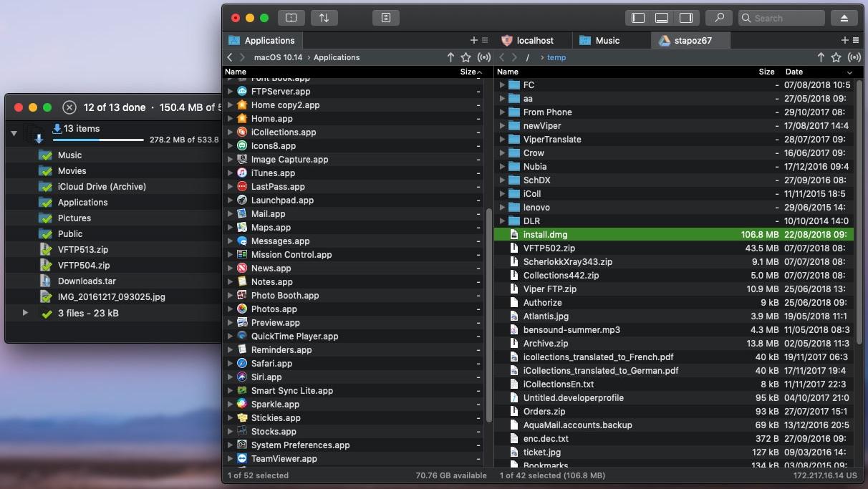Screen dimensions: 868x489
Task: Expand the DLR folder
Action: [502, 221]
